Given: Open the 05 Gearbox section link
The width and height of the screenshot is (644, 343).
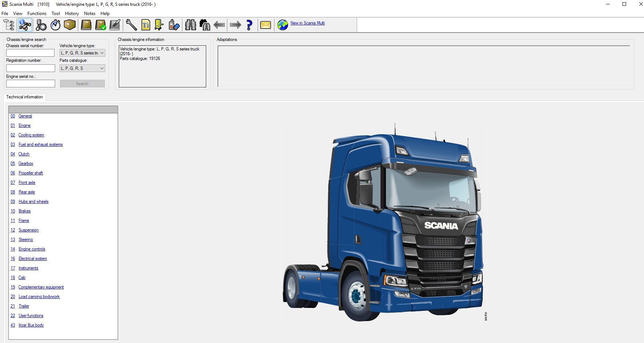Looking at the screenshot, I should point(26,163).
